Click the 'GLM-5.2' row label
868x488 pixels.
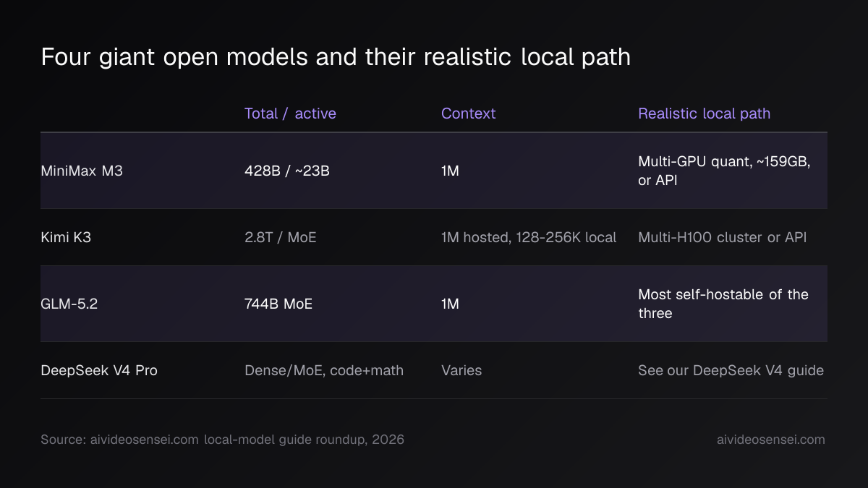click(69, 304)
